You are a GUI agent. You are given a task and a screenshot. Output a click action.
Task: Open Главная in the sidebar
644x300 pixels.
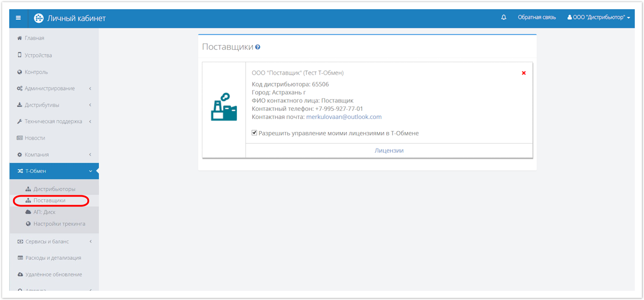coord(34,38)
